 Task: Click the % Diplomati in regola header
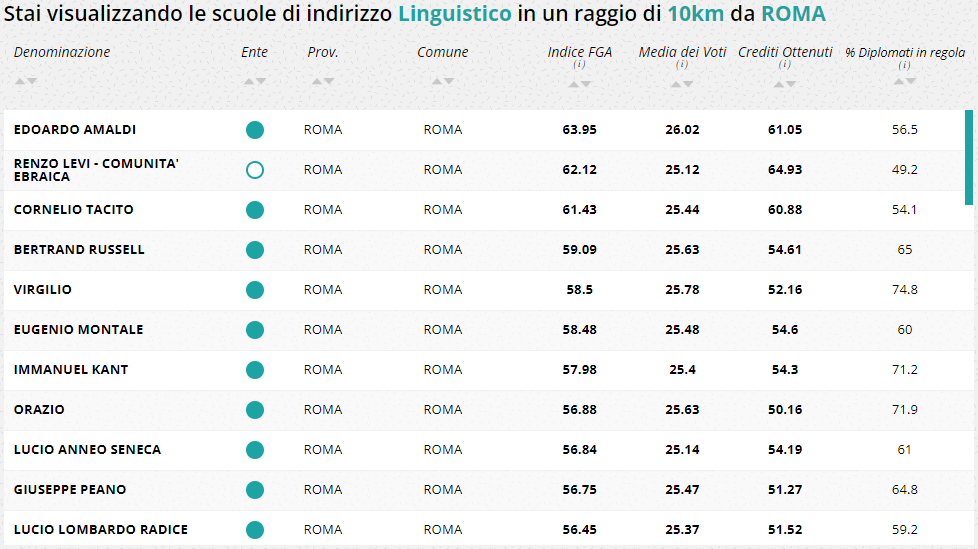pos(905,53)
